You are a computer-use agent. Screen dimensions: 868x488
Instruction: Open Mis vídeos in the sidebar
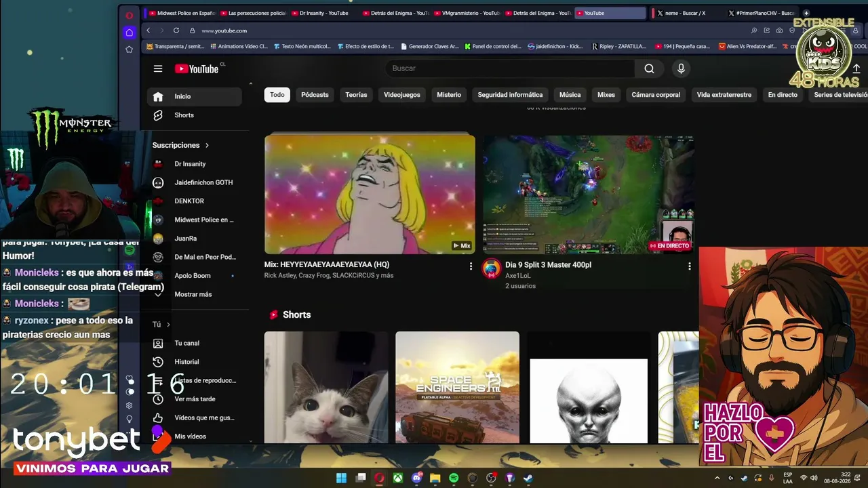(194, 436)
